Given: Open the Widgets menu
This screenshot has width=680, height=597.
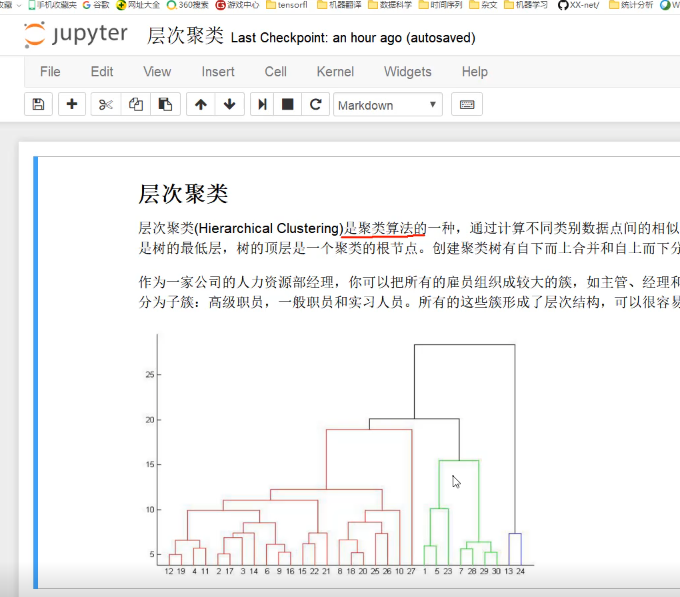Looking at the screenshot, I should (x=407, y=71).
